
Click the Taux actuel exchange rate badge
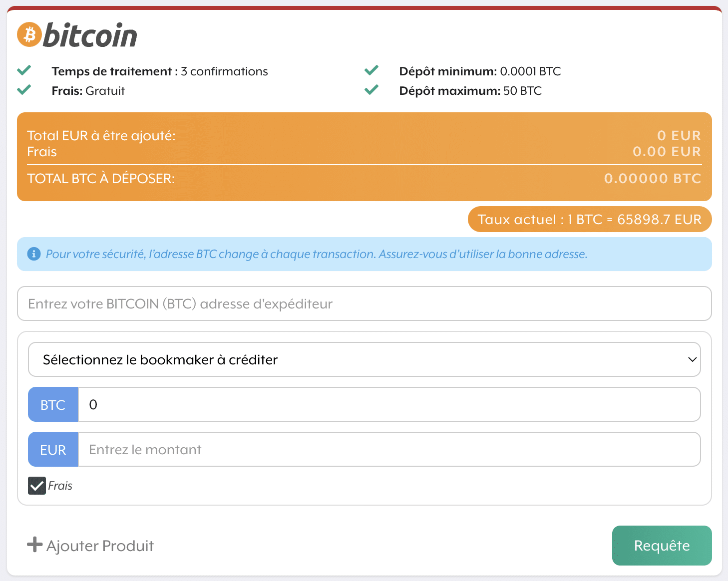(x=589, y=219)
